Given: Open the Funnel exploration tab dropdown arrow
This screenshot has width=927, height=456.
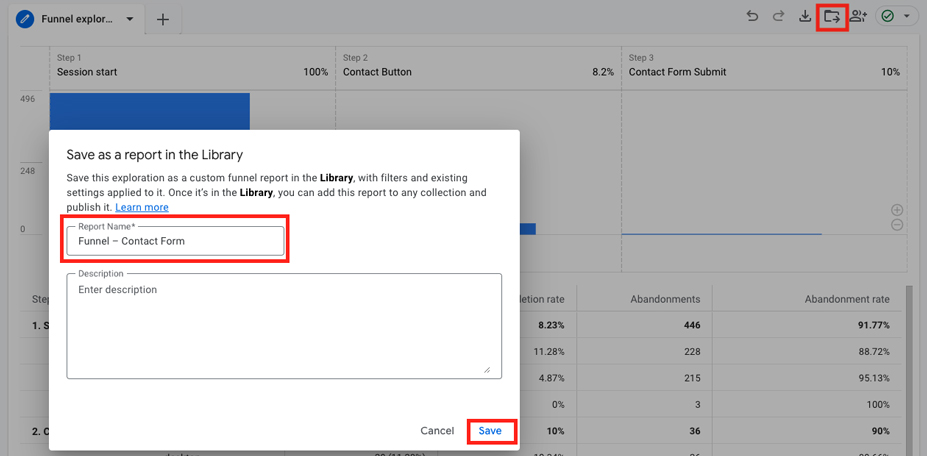Looking at the screenshot, I should point(129,19).
